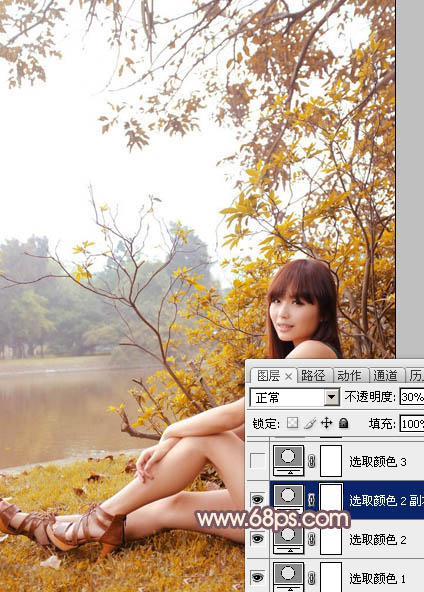Click the lock image pixels brush icon
This screenshot has height=592, width=424.
coord(310,423)
